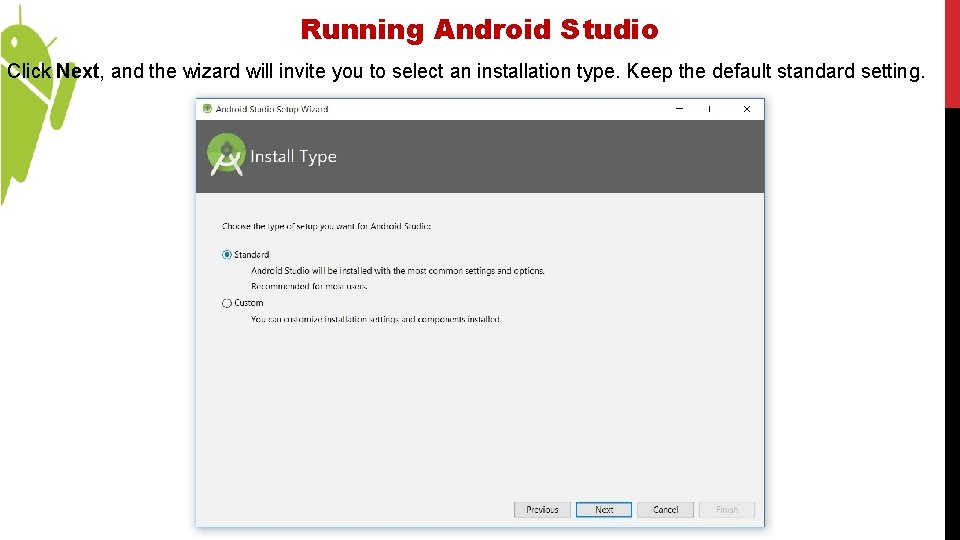Click the 'Android Studio Setup Wizard' window title
Image resolution: width=960 pixels, height=540 pixels.
272,109
